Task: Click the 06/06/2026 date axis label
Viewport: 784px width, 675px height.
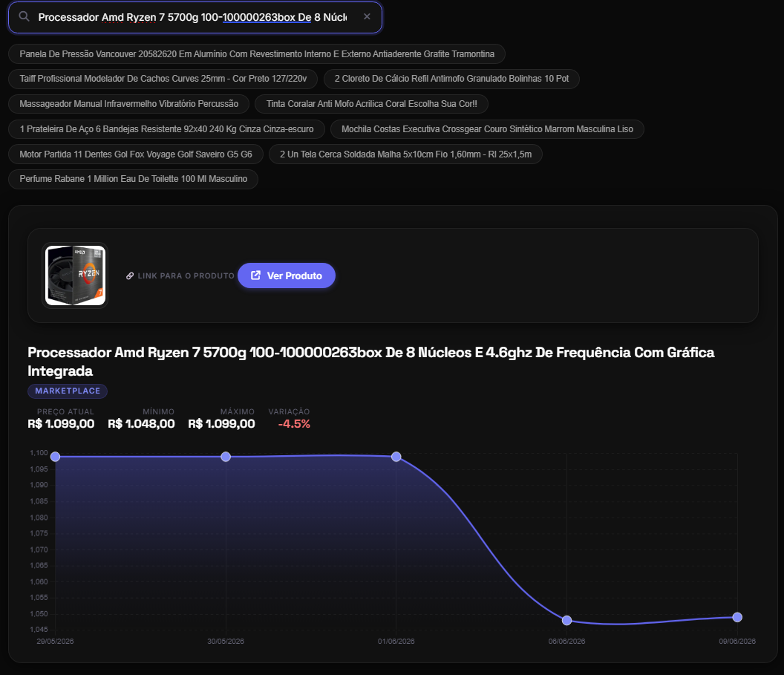Action: pos(566,642)
